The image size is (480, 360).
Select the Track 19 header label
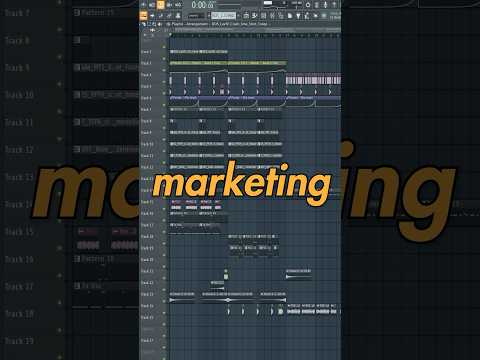click(147, 248)
